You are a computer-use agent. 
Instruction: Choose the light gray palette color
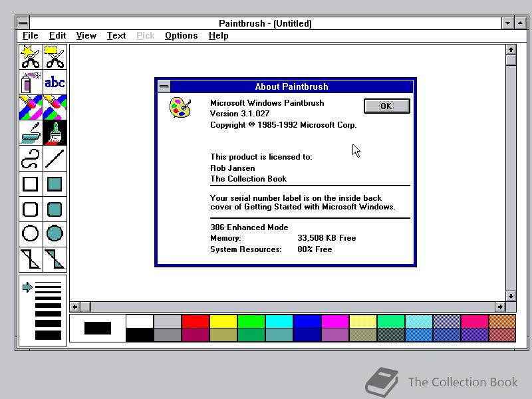click(x=168, y=321)
